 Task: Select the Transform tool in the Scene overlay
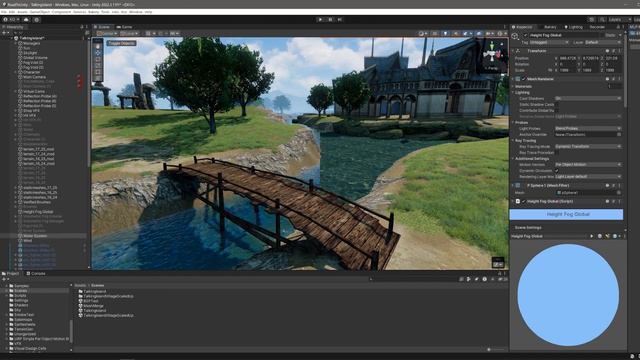point(98,78)
